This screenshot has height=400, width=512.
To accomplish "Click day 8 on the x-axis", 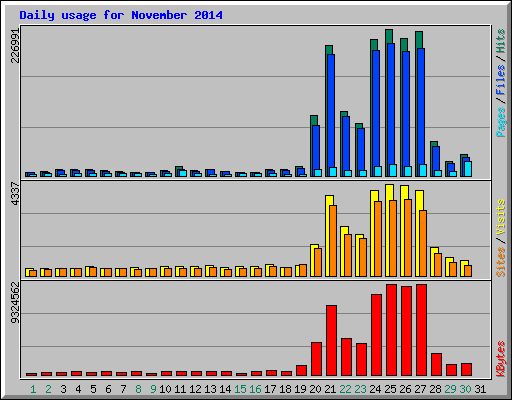I will pyautogui.click(x=138, y=389).
